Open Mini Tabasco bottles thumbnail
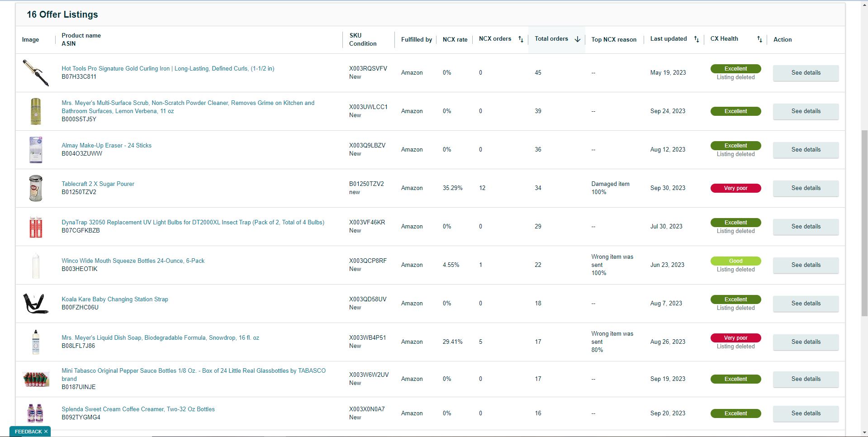The width and height of the screenshot is (868, 437). tap(36, 379)
